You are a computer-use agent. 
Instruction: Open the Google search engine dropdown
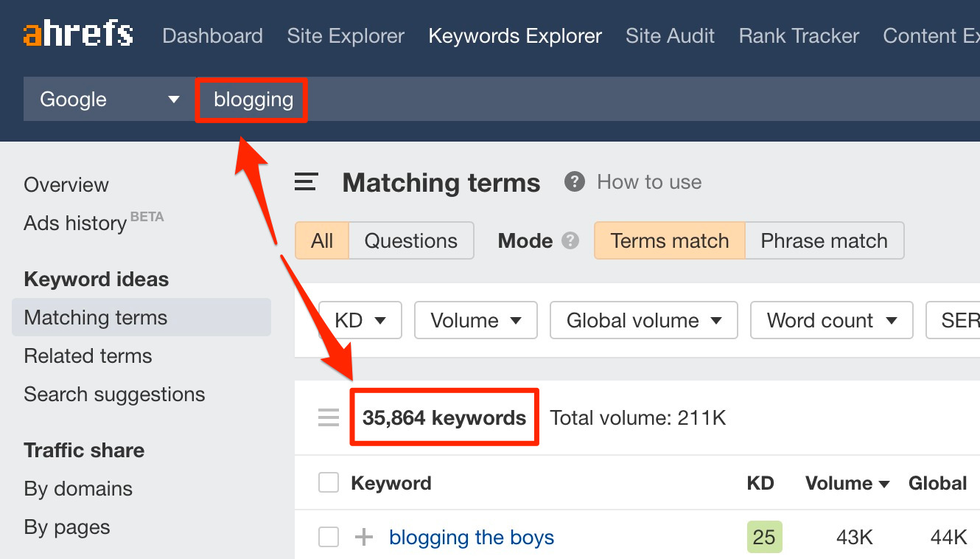109,100
